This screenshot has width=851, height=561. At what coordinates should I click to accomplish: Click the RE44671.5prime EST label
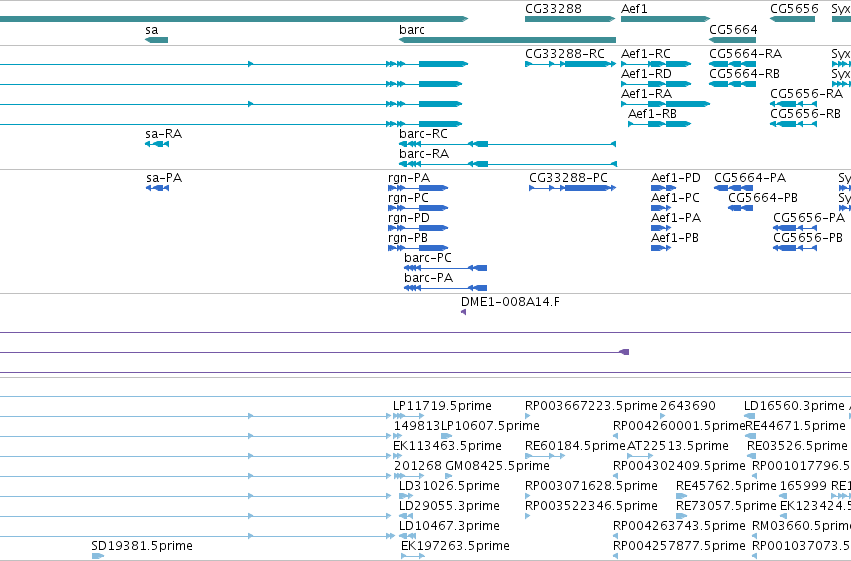click(795, 426)
